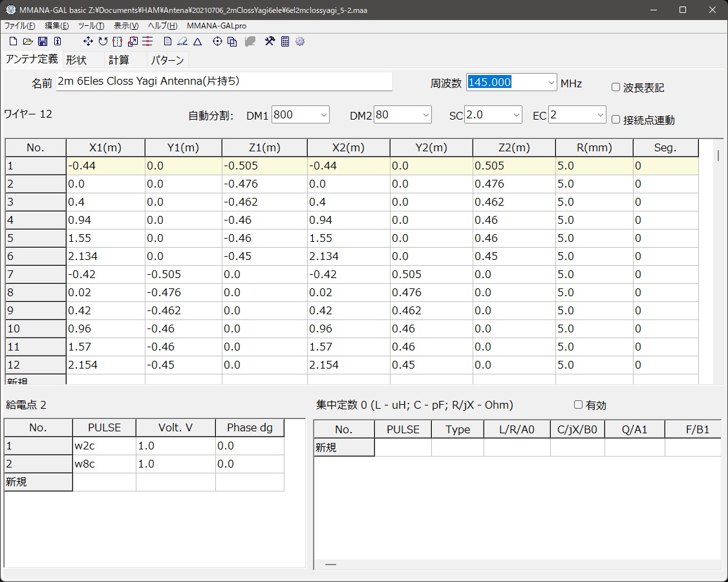Click the antenna 名前 text field
The height and width of the screenshot is (582, 728).
click(x=224, y=81)
